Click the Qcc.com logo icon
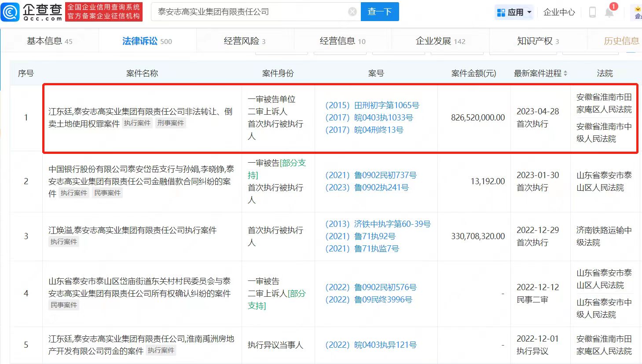Screen dimensions: 642x364 click(10, 12)
